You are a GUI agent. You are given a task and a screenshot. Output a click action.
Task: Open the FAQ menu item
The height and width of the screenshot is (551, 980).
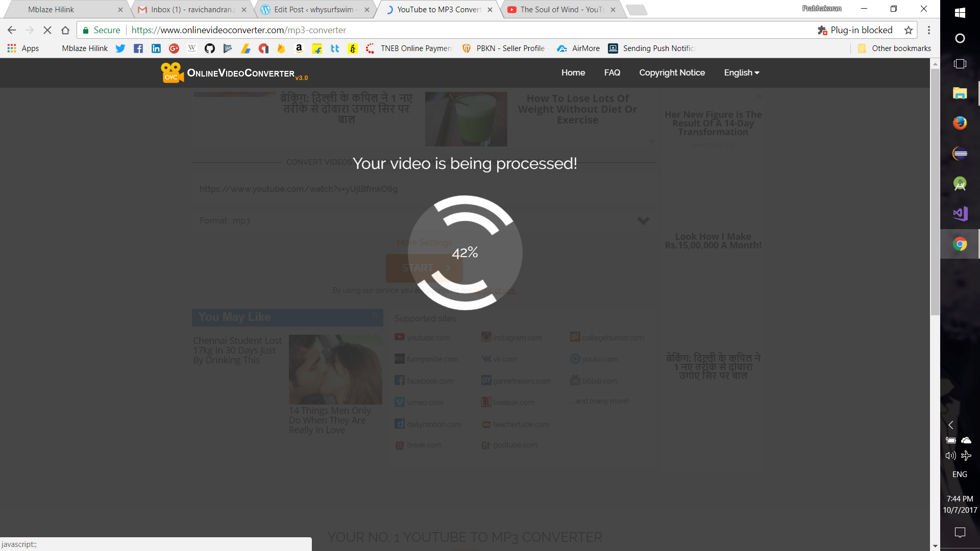[x=612, y=72]
